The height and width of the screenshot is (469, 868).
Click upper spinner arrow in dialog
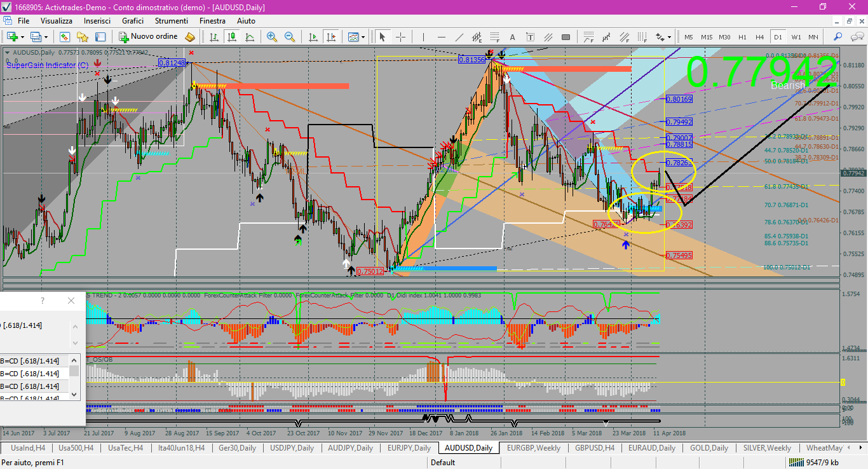coord(74,326)
